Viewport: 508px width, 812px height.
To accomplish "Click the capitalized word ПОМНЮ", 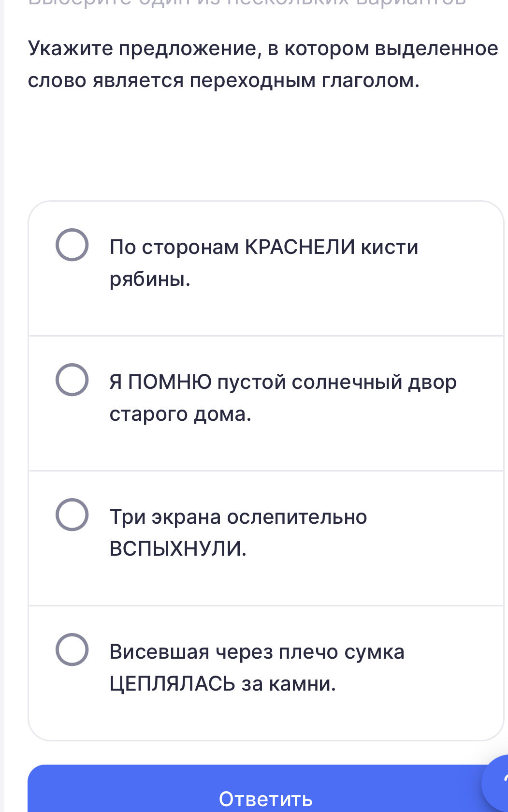I will tap(170, 382).
